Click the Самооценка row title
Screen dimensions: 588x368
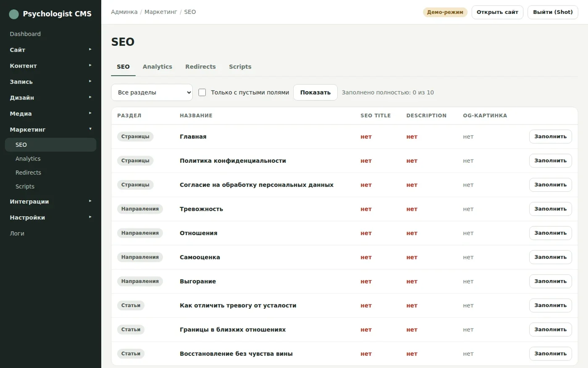[x=200, y=257]
